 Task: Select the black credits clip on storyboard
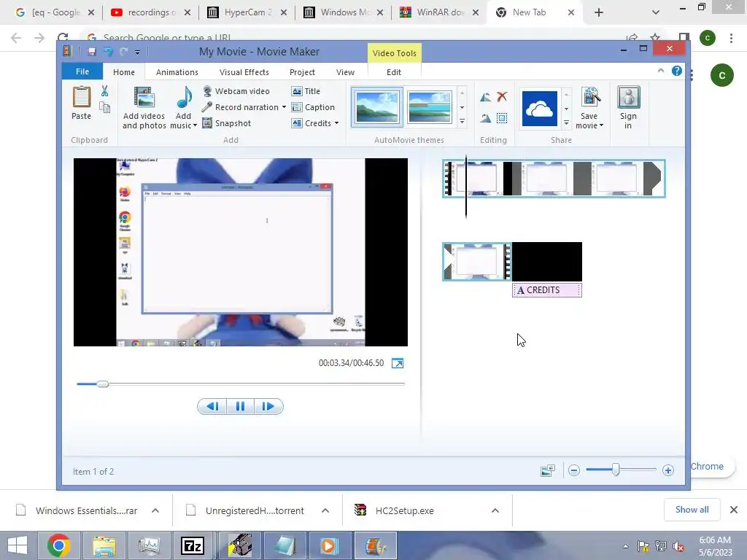tap(547, 262)
